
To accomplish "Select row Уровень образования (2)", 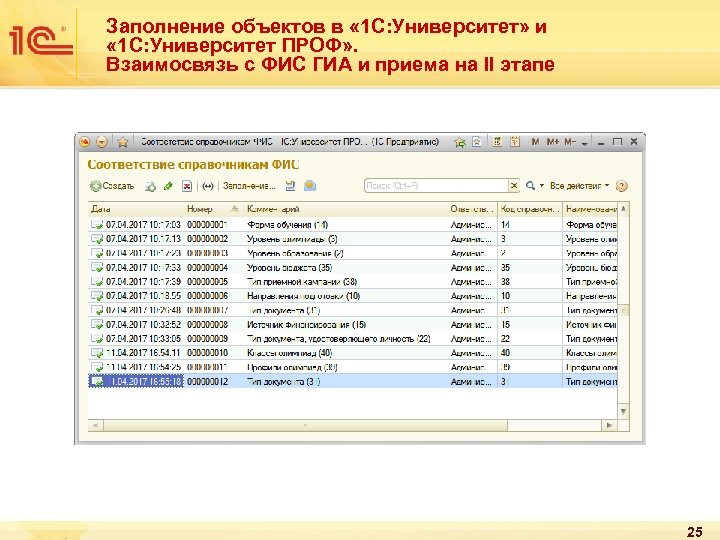I will pyautogui.click(x=353, y=253).
